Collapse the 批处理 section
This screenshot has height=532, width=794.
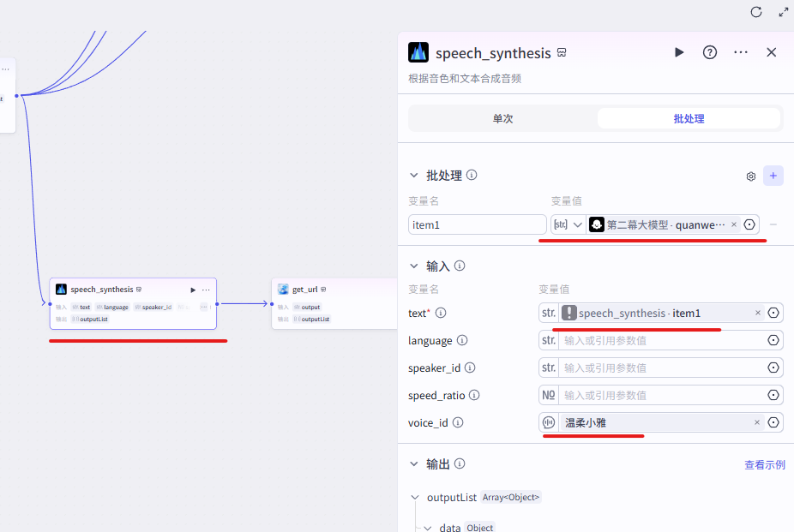click(x=413, y=175)
